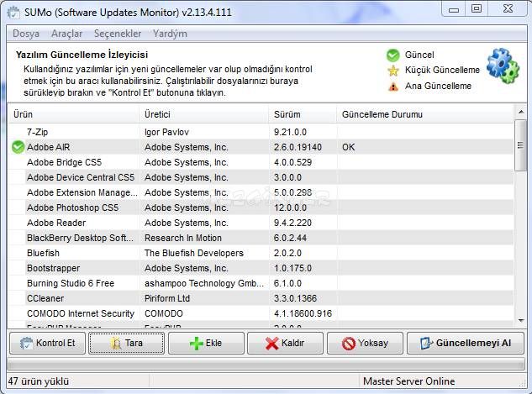This screenshot has width=532, height=394.
Task: Click the Yoksay ignore button
Action: (365, 343)
